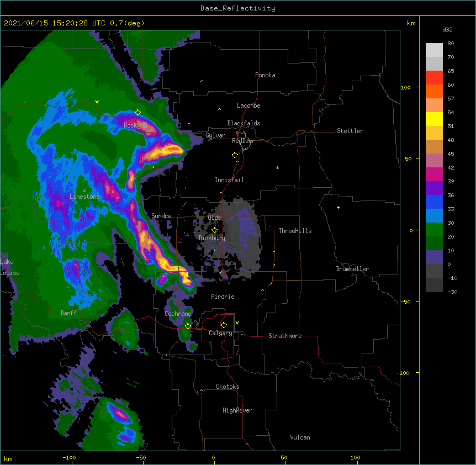Click the -100 tick label on the horizontal axis
This screenshot has width=476, height=465.
point(69,457)
